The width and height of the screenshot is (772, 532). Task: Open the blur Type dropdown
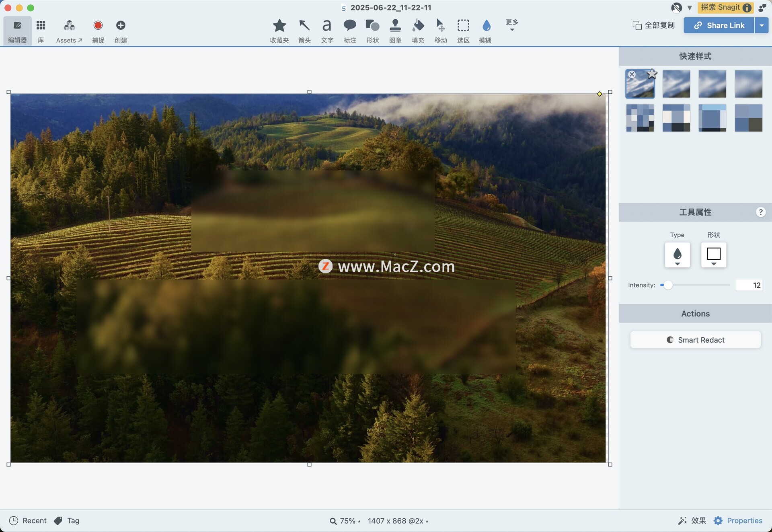(677, 255)
